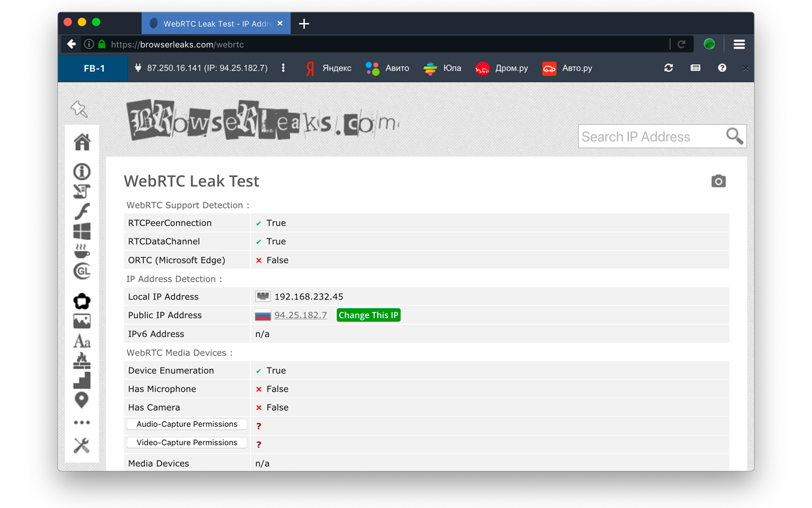Click the green padlock in the address bar
Viewport: 812px width, 508px height.
tap(102, 44)
